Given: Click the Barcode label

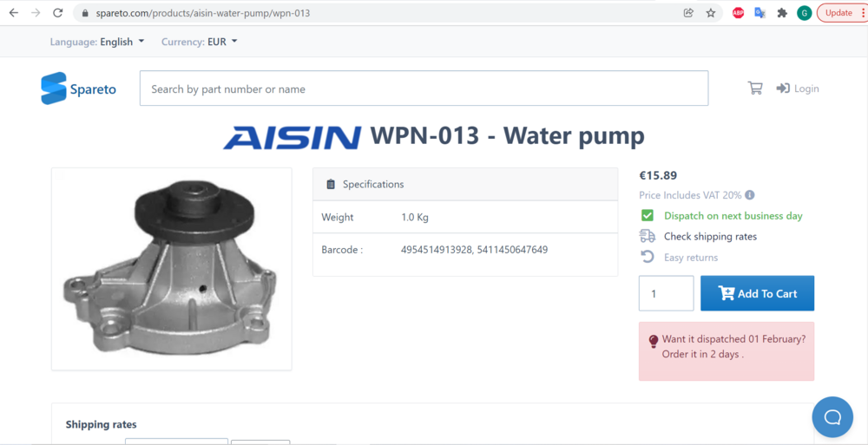Looking at the screenshot, I should click(x=342, y=250).
